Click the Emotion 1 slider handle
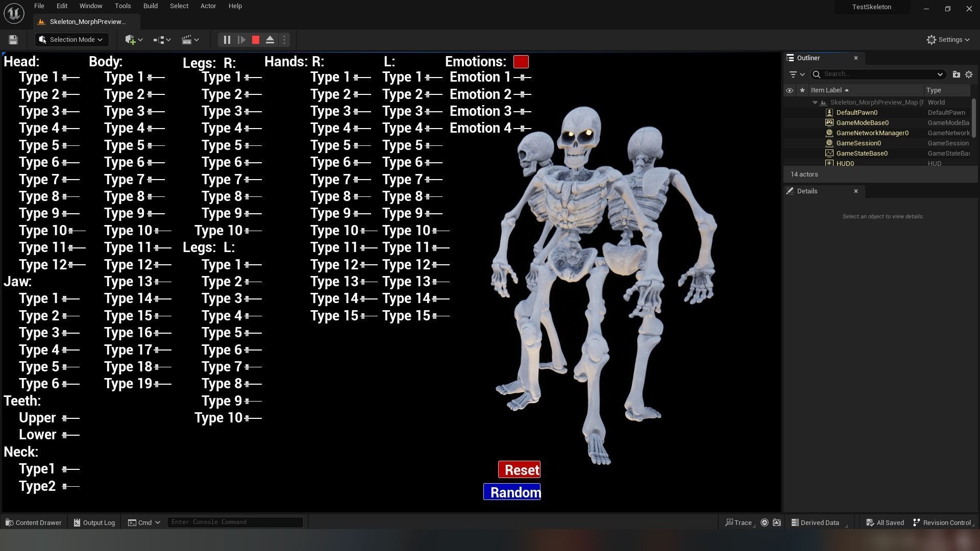Viewport: 980px width, 551px height. (522, 78)
